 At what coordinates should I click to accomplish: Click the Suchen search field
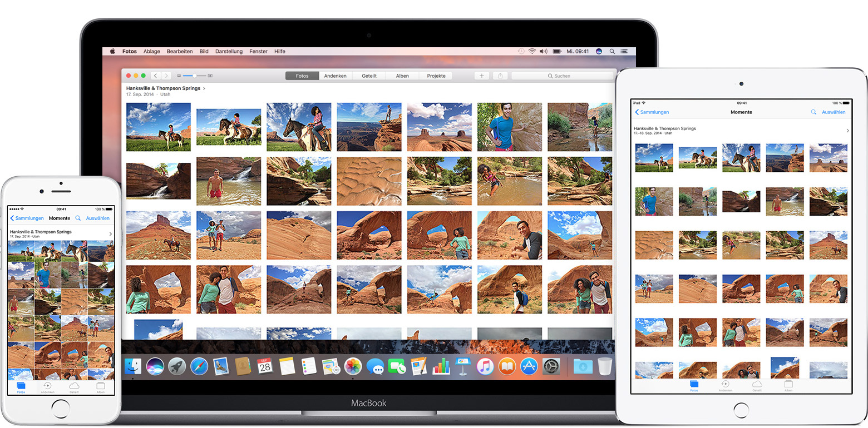click(562, 76)
